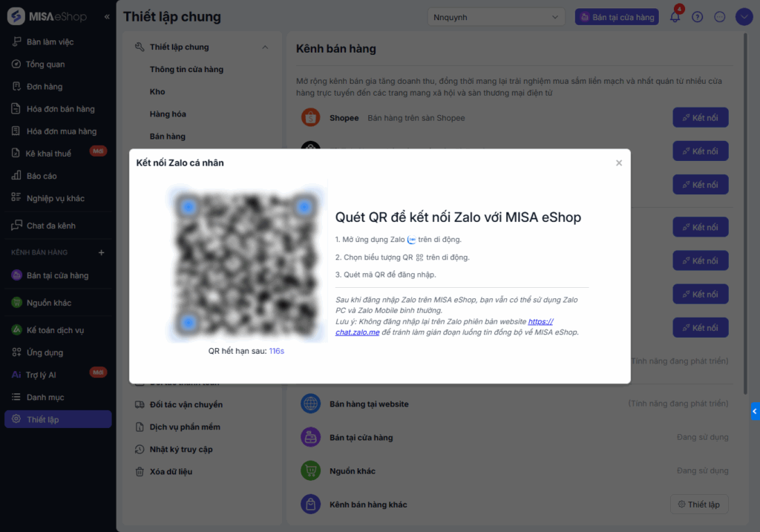Collapse the Thiết lập chung section

coord(265,47)
